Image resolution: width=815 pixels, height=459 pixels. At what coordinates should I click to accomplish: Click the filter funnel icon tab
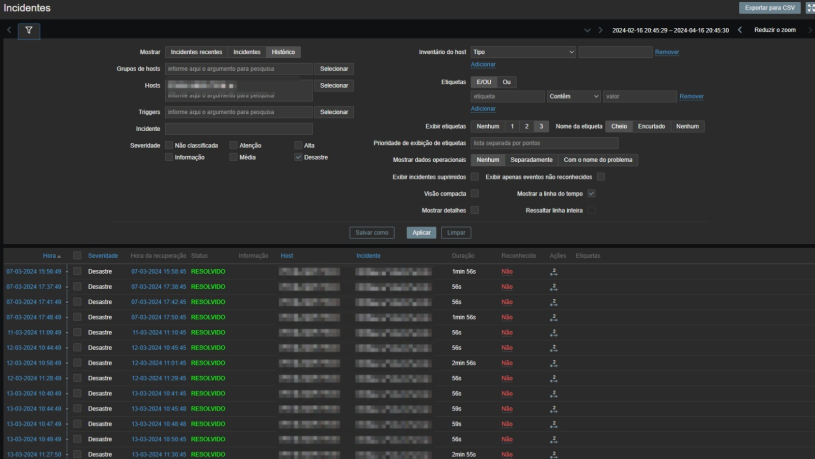(x=29, y=31)
